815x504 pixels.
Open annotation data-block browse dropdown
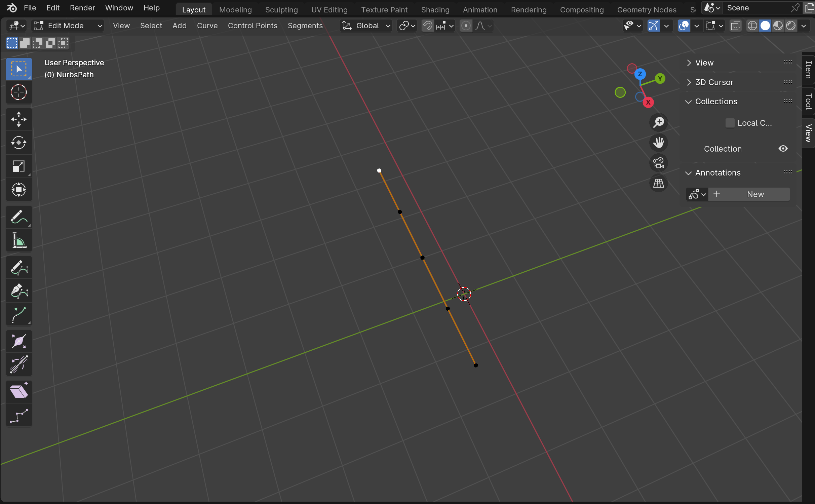tap(697, 194)
